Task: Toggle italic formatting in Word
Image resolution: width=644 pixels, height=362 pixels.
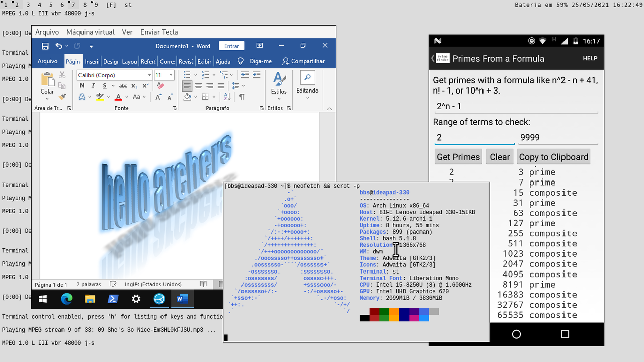Action: [x=93, y=86]
